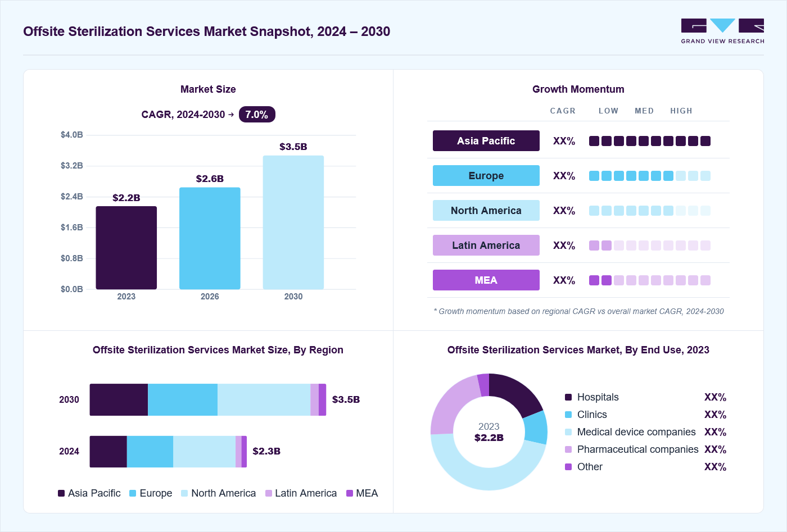Click the 'HIGH' column header
This screenshot has height=532, width=787.
(x=681, y=111)
